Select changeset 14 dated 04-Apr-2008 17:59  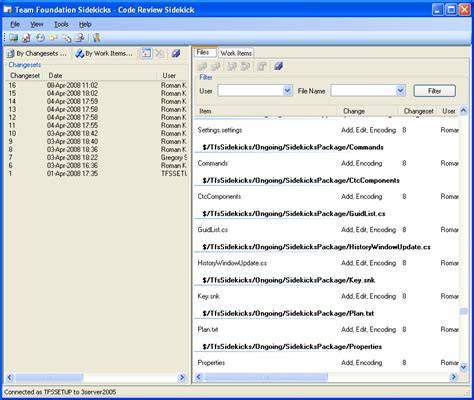pyautogui.click(x=97, y=101)
